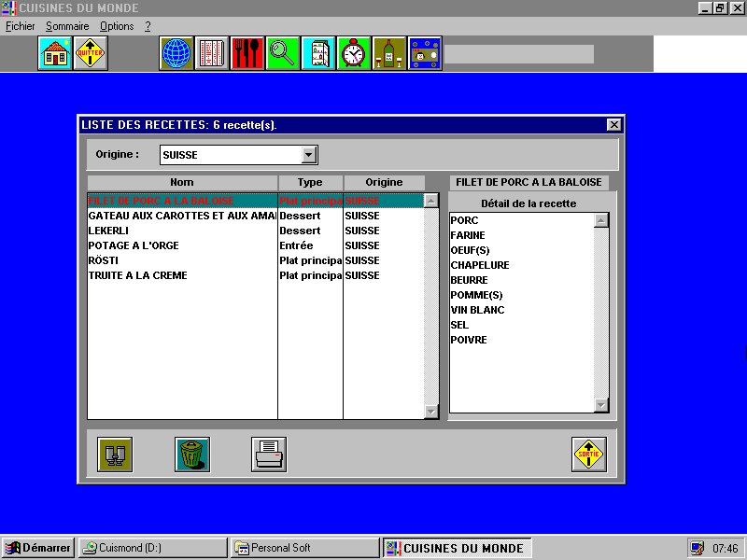Click the yellow Quitter sign icon
The image size is (747, 560).
point(91,54)
